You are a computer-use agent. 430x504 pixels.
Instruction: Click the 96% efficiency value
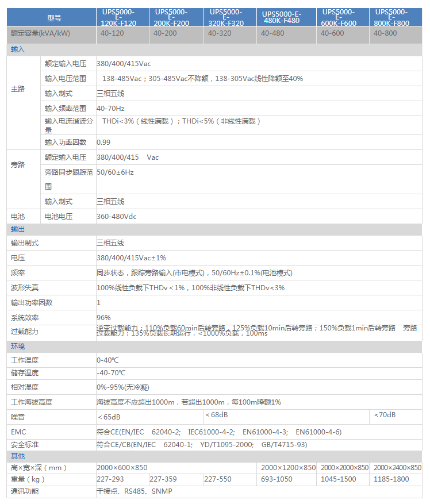pos(103,318)
